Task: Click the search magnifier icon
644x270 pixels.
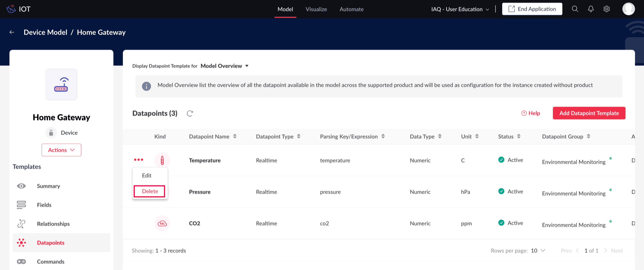Action: coord(575,9)
